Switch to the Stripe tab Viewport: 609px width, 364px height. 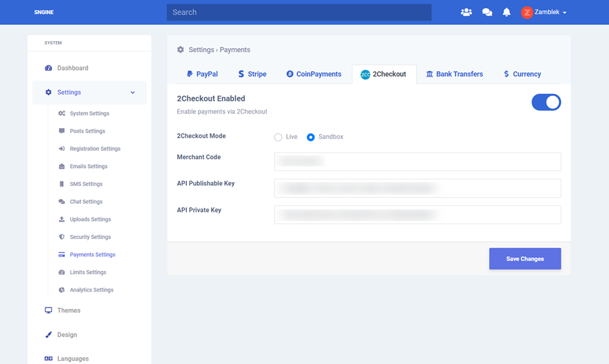tap(252, 74)
